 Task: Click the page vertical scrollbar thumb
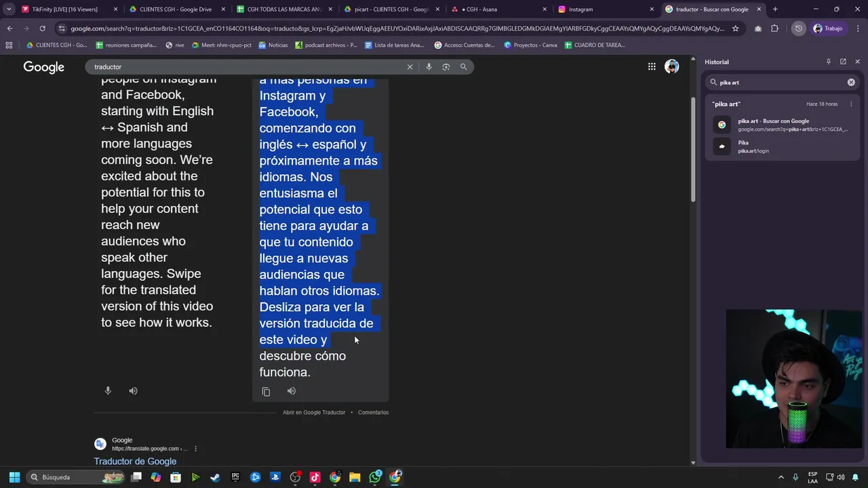click(693, 149)
